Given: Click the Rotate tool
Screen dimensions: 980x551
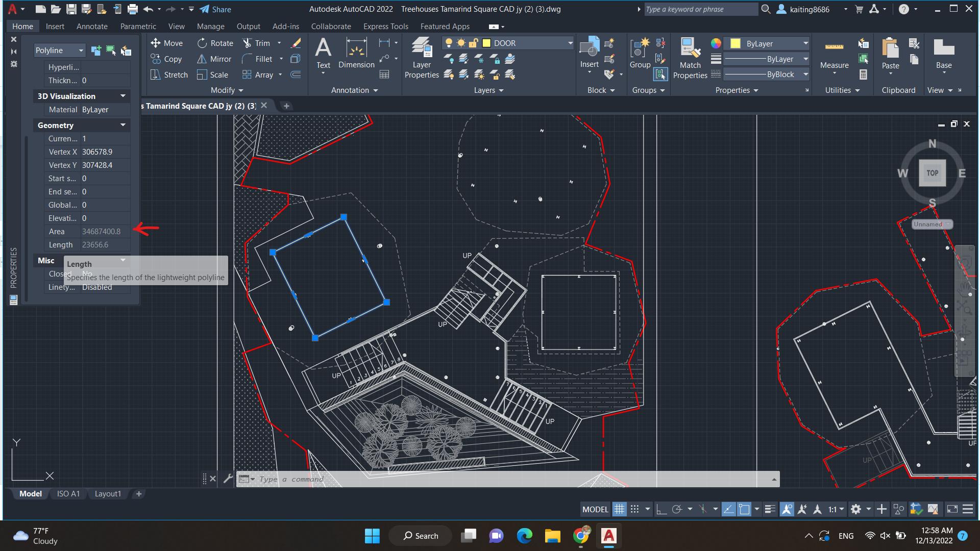Looking at the screenshot, I should point(215,43).
